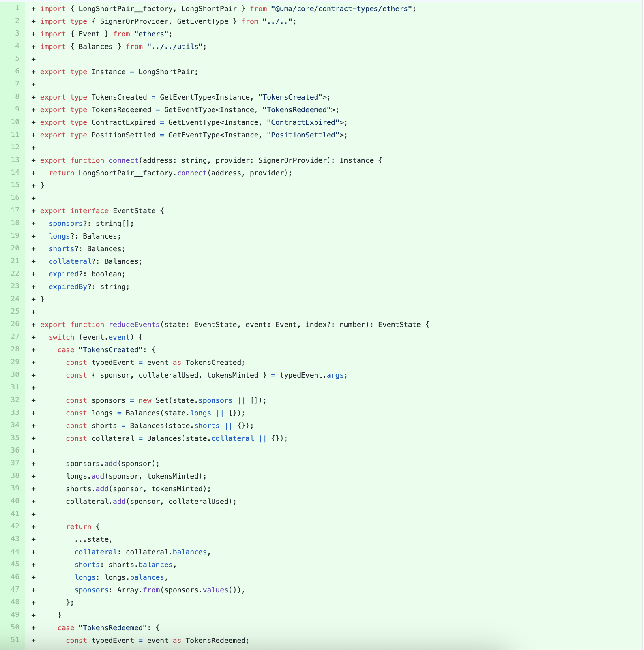The height and width of the screenshot is (650, 644).
Task: Click shorts.balances on line 45
Action: [140, 565]
